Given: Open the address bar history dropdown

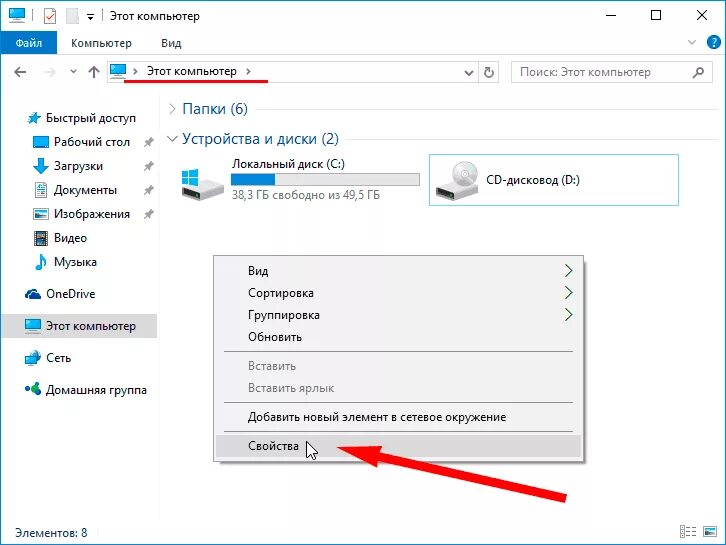Looking at the screenshot, I should click(x=469, y=73).
